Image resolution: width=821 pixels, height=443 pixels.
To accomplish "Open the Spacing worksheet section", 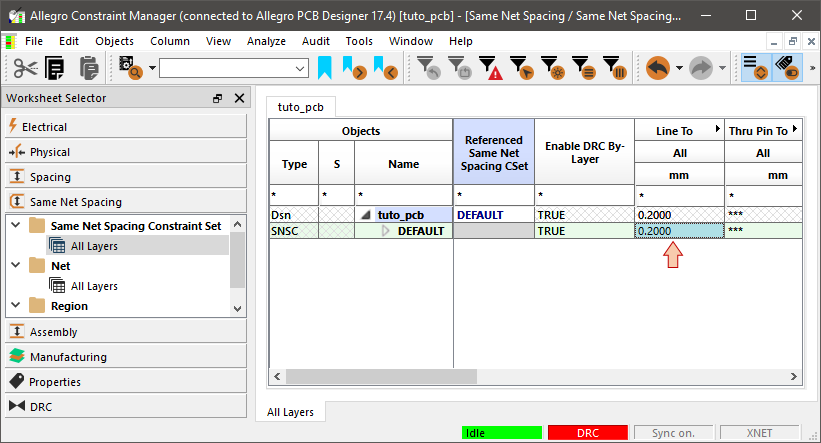I will tap(126, 177).
